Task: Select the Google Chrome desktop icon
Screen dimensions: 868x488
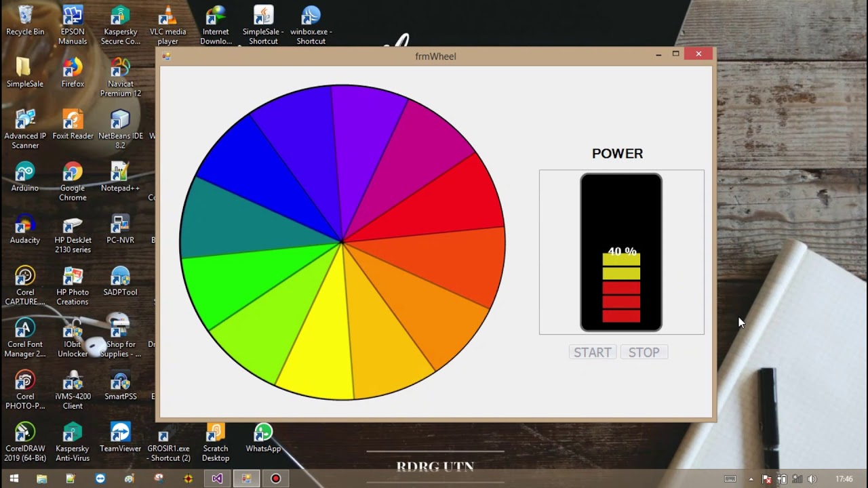Action: [73, 182]
